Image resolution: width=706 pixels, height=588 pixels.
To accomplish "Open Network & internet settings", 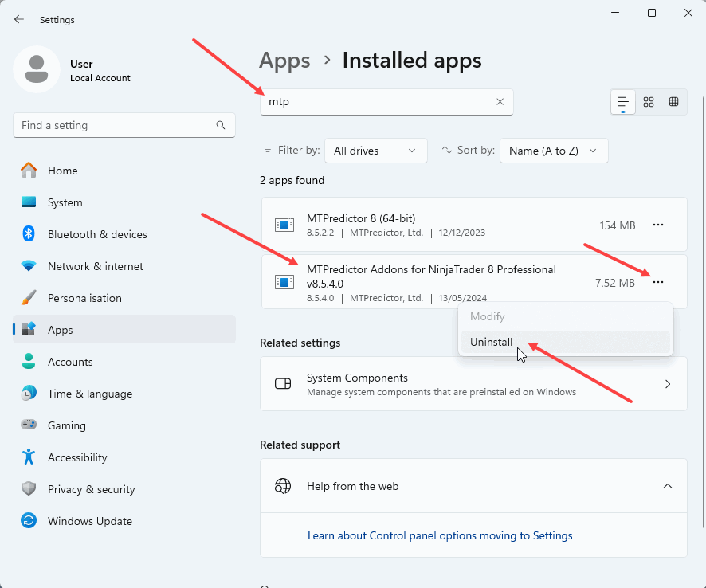I will point(95,266).
